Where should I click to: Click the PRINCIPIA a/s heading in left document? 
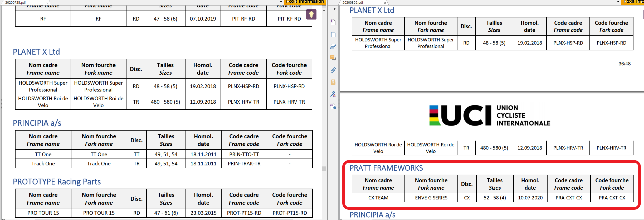(37, 123)
